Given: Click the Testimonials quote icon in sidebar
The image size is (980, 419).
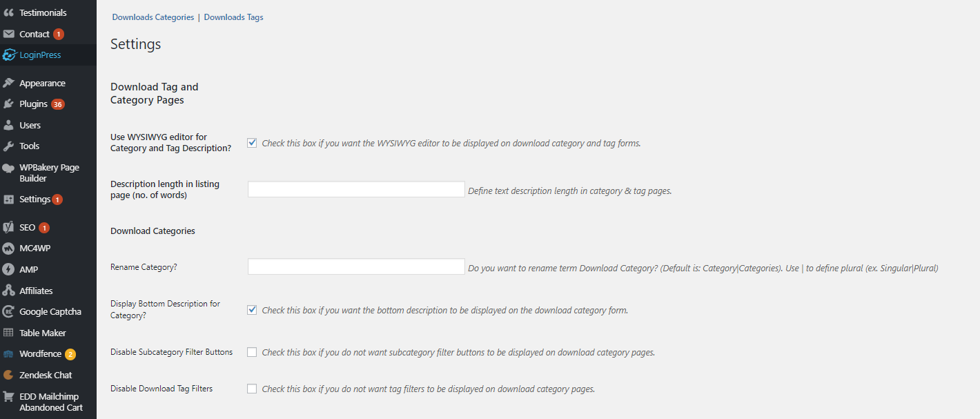Looking at the screenshot, I should (x=8, y=12).
